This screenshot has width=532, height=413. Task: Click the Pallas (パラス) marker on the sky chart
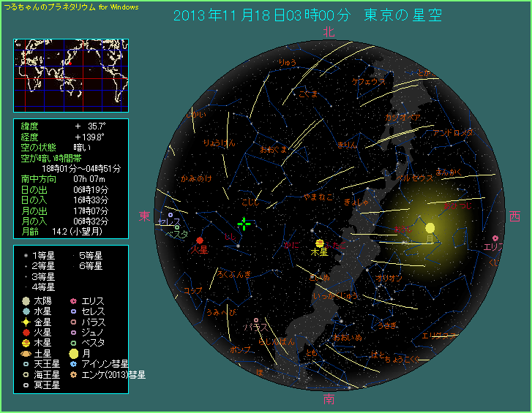point(256,319)
